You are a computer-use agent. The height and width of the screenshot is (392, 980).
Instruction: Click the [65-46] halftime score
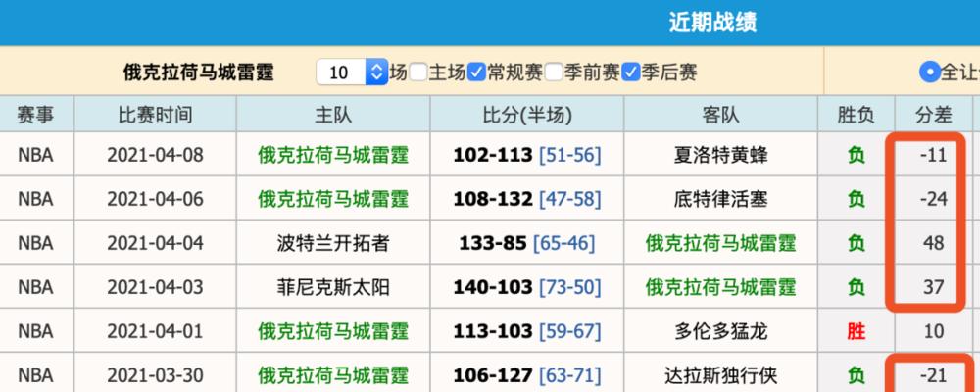tap(564, 243)
